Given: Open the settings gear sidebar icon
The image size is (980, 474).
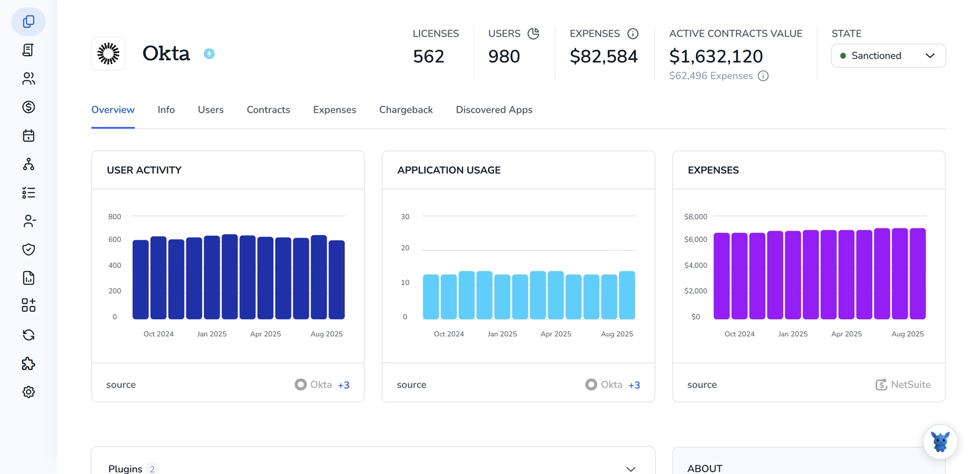Looking at the screenshot, I should pos(28,392).
